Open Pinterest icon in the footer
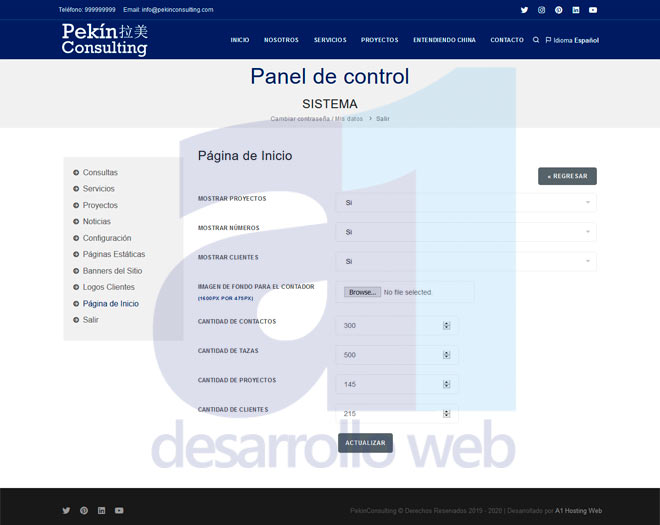Viewport: 660px width, 525px height. (x=84, y=510)
